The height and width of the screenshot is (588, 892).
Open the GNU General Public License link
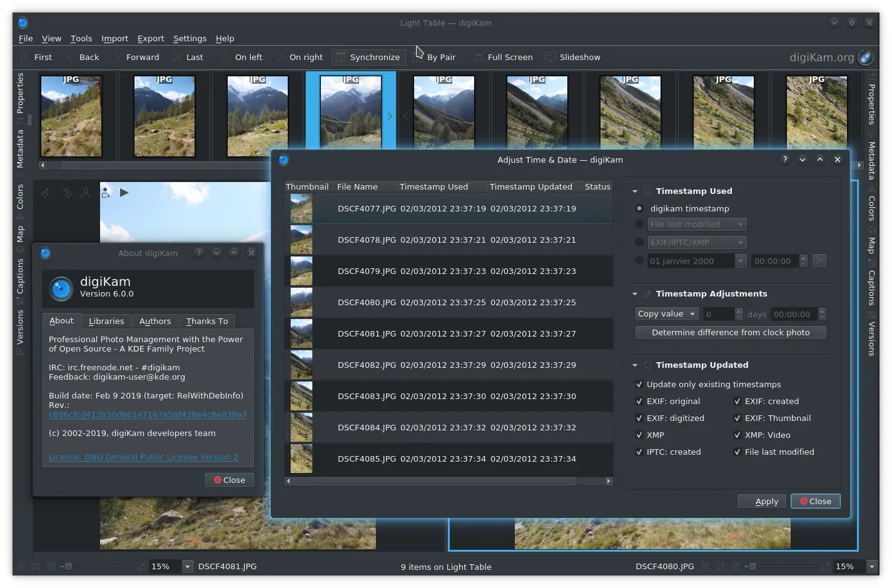coord(143,457)
